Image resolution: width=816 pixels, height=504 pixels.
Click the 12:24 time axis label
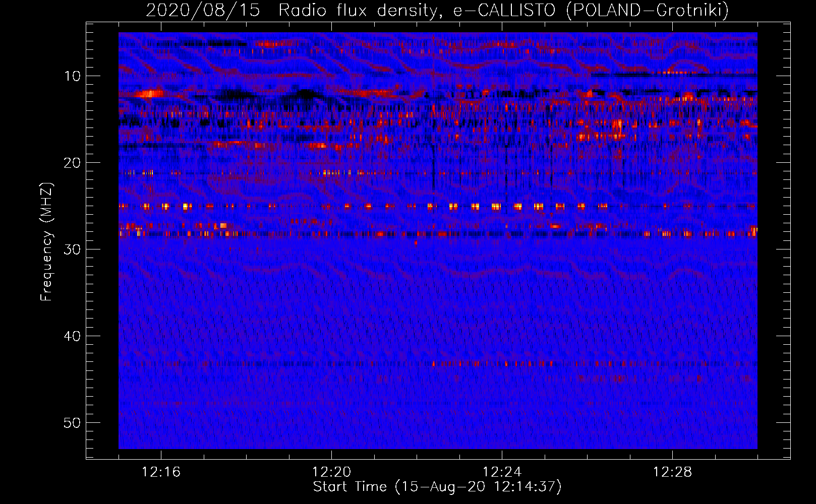[502, 472]
